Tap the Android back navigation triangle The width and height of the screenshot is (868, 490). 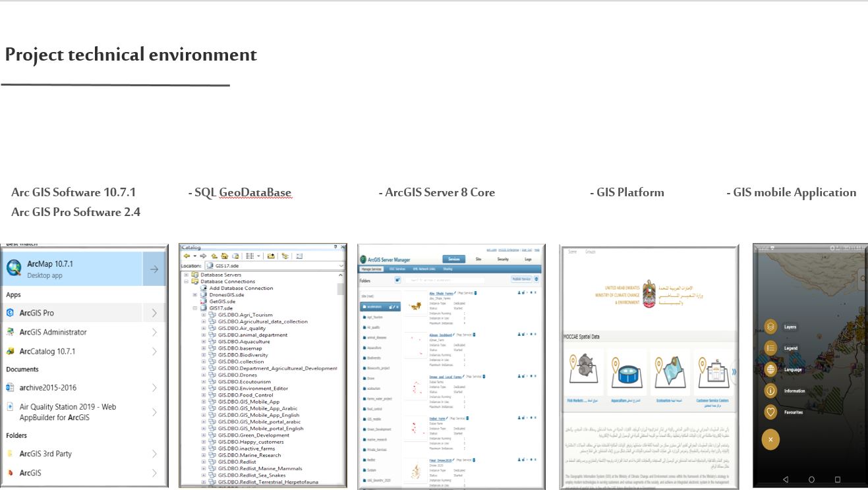785,479
